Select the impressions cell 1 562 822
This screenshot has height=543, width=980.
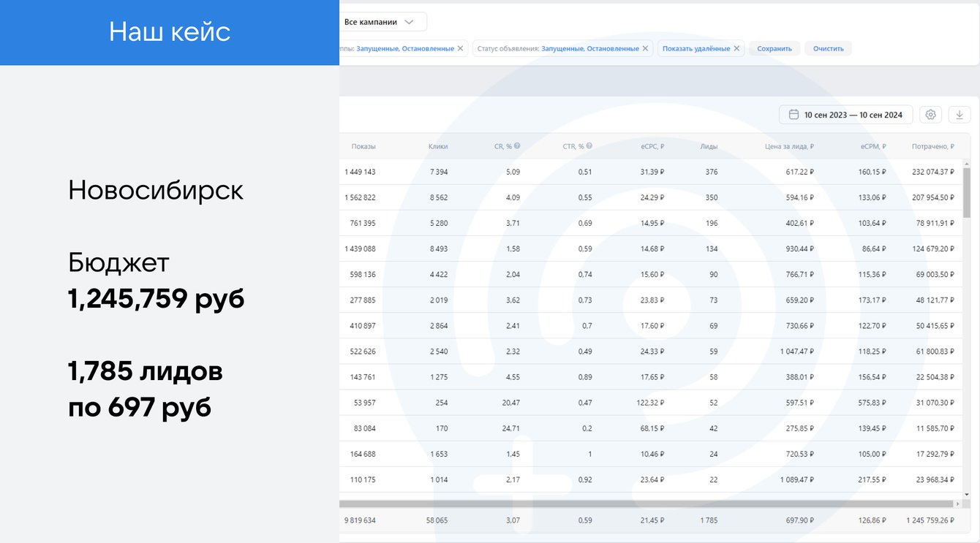tap(360, 197)
